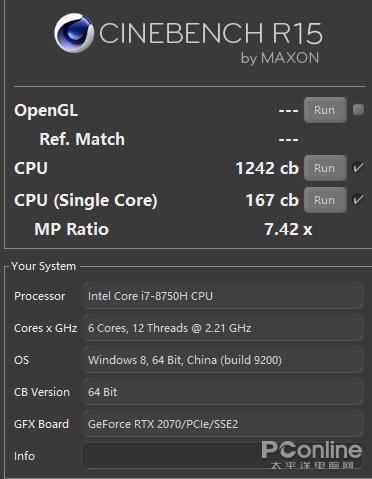Click the Cores x GHz field

pos(223,328)
